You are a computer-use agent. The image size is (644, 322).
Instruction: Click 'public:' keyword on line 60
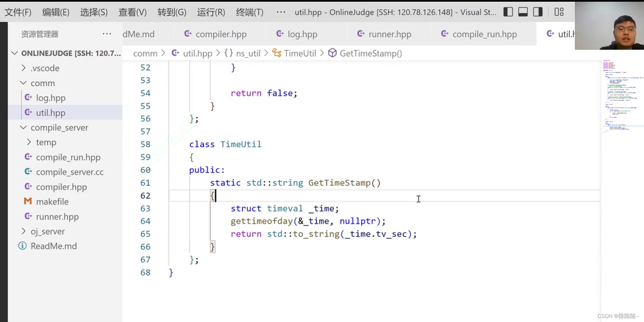(207, 170)
